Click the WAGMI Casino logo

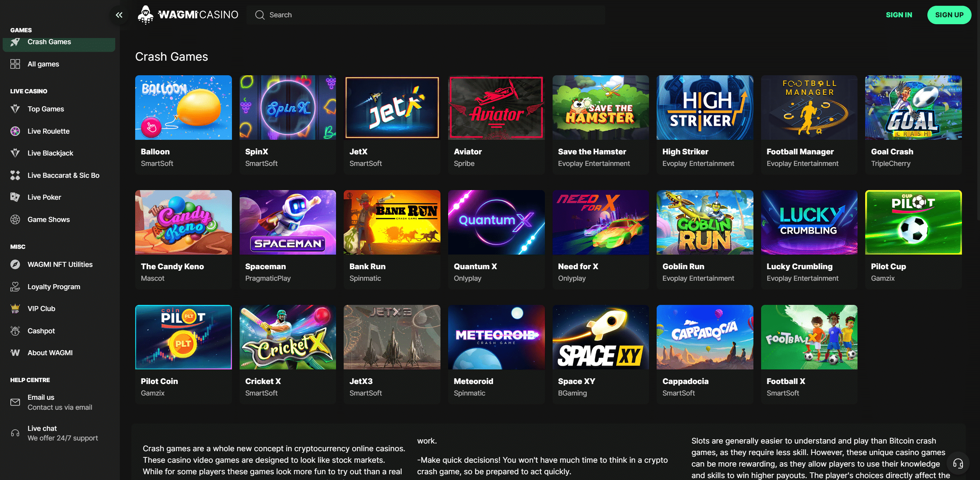(x=188, y=15)
